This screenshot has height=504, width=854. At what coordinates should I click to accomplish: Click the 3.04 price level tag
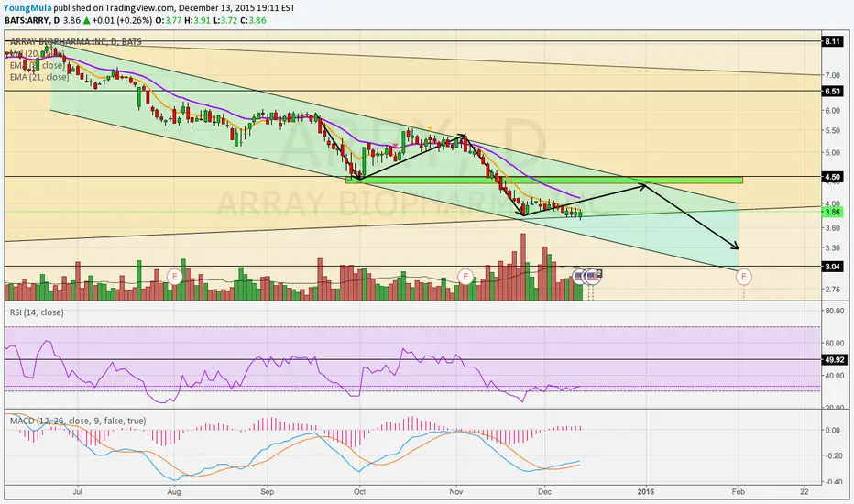point(832,267)
